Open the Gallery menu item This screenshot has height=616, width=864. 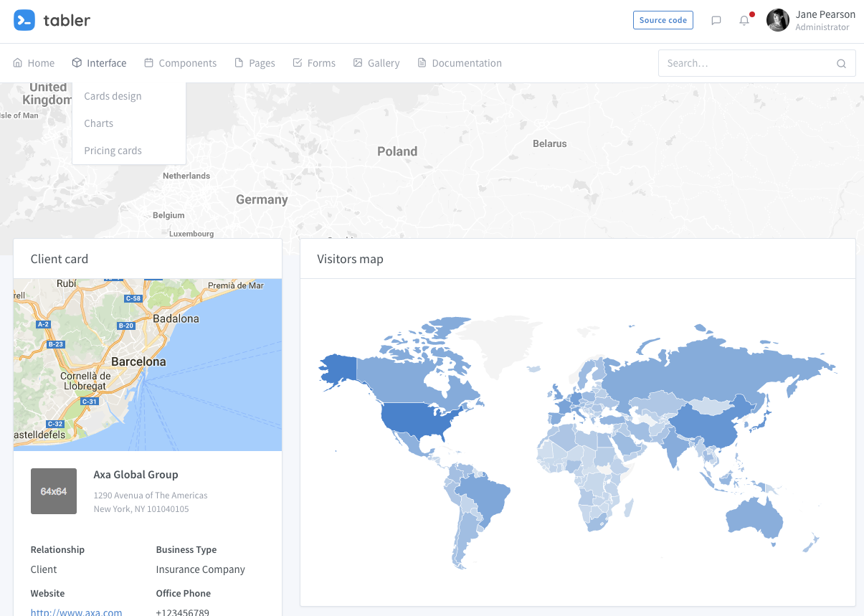(376, 63)
